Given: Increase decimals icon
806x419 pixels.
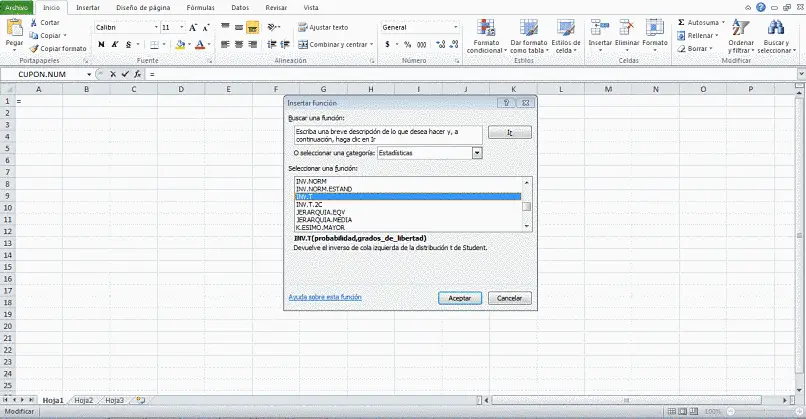Looking at the screenshot, I should [441, 45].
